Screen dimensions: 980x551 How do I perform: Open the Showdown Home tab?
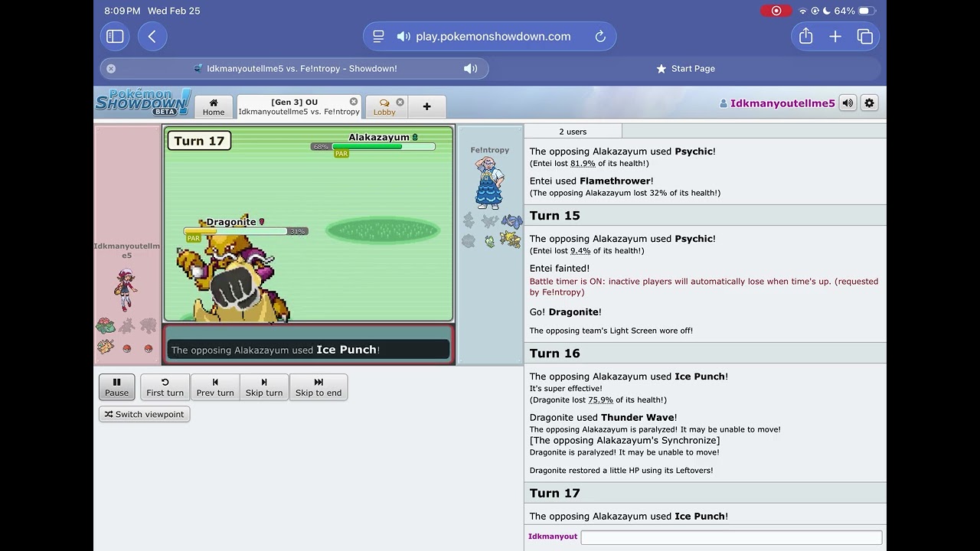214,106
